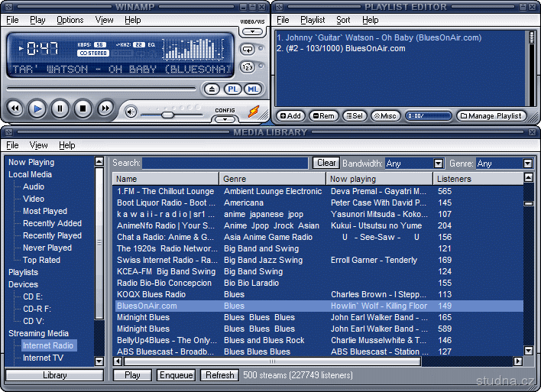Viewport: 541px width, 392px height.
Task: Select Internet Radio tree item
Action: pos(48,345)
